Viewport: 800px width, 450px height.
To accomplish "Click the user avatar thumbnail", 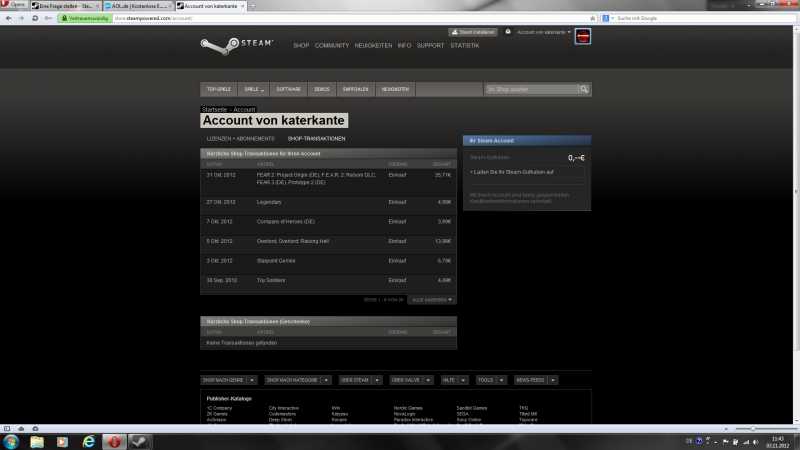I will (583, 37).
